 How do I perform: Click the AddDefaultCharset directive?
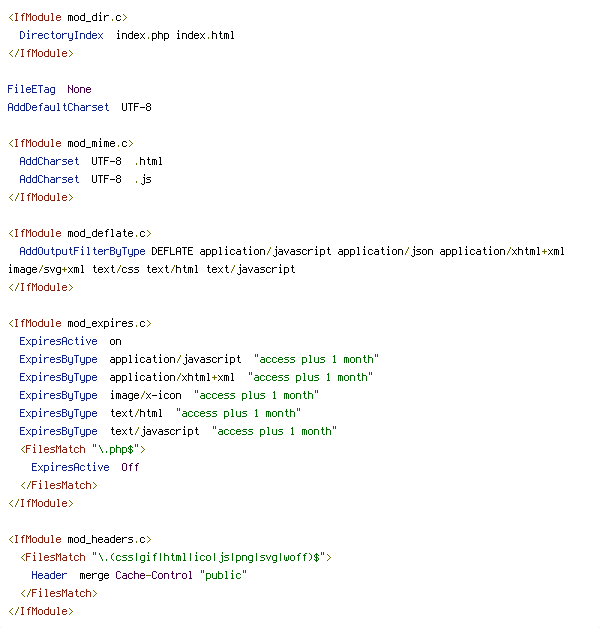pos(58,107)
